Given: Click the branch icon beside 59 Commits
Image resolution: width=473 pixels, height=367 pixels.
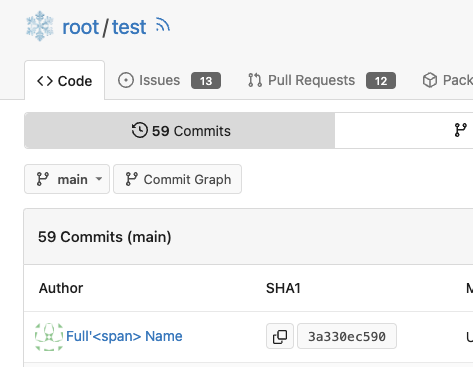Looking at the screenshot, I should tap(460, 130).
